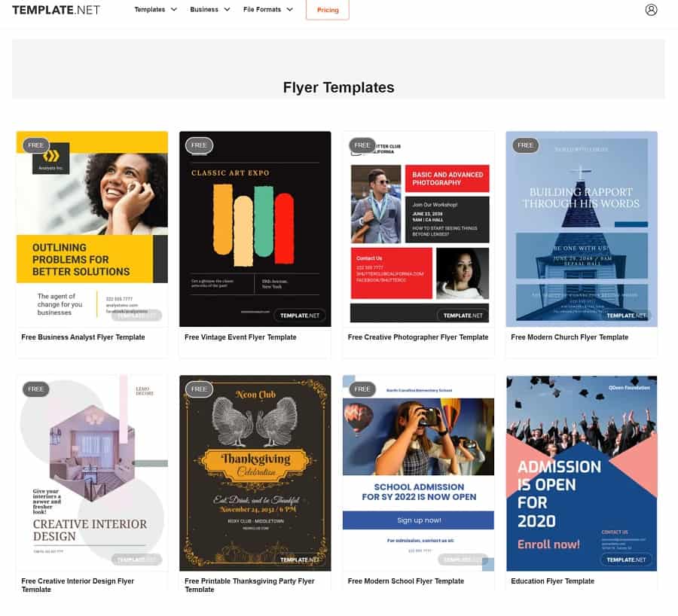
Task: Click FREE badge on Thanksgiving Party flyer
Action: (199, 389)
